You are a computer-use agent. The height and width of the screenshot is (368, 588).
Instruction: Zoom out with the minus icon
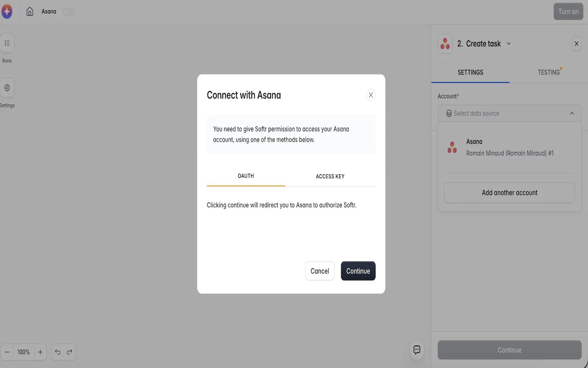click(7, 352)
